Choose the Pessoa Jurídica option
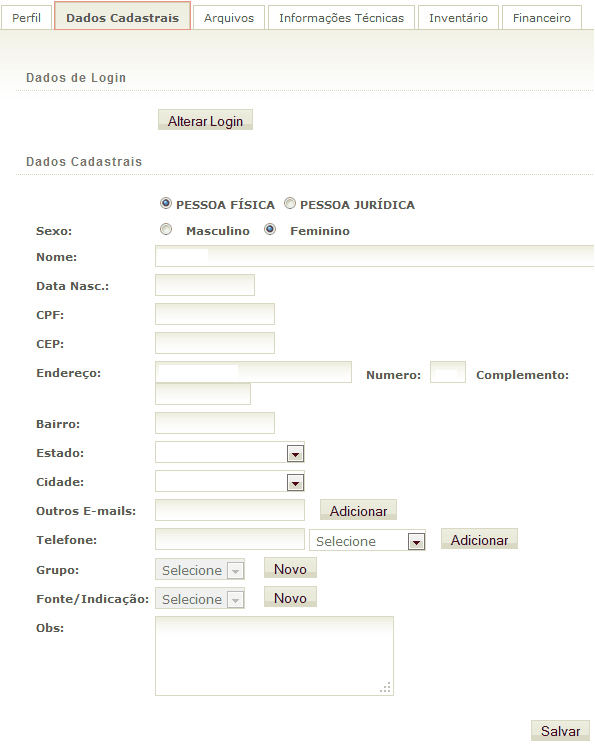 290,203
